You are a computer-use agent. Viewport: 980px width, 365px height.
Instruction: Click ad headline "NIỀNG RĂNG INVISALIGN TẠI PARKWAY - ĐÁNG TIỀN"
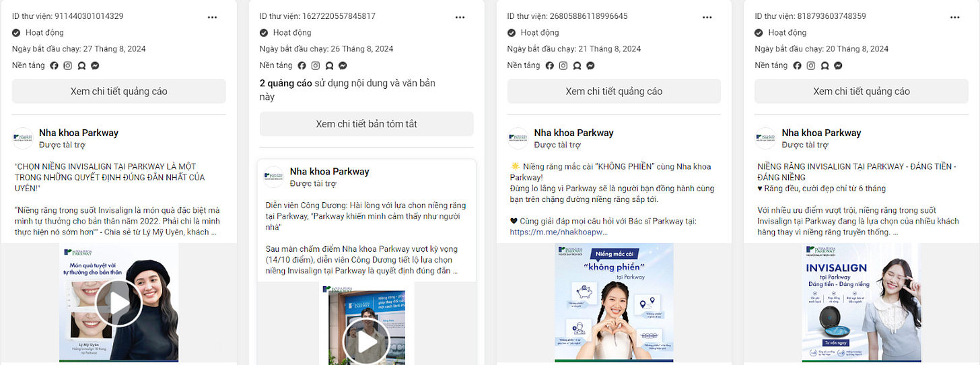857,172
